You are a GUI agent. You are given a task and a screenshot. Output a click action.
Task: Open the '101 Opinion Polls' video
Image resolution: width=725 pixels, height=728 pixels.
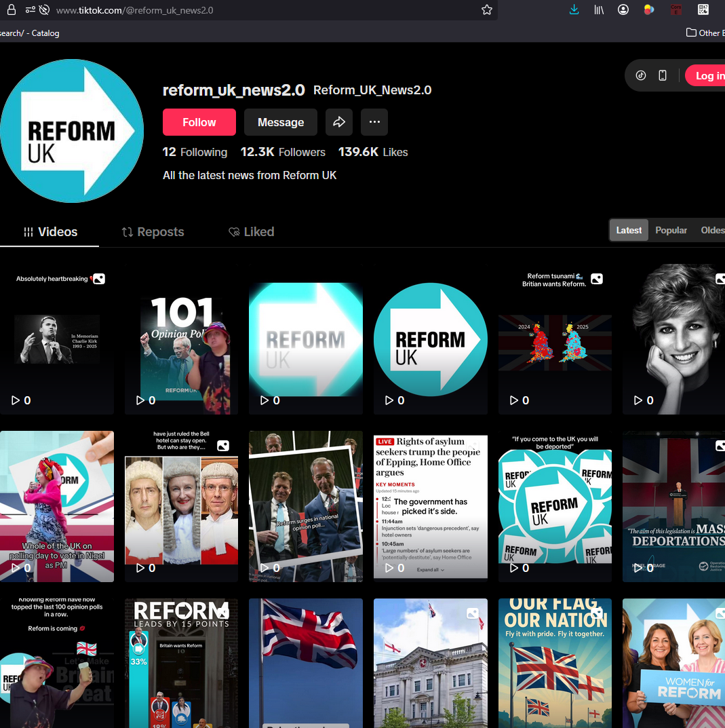point(182,339)
